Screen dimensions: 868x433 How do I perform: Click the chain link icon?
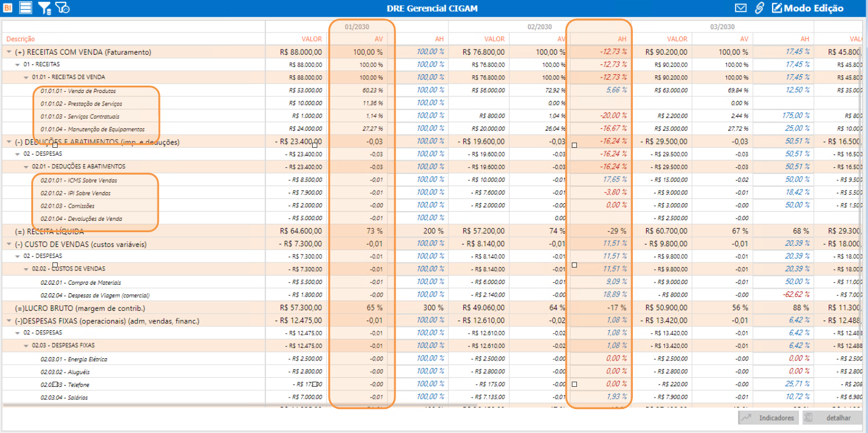coord(759,8)
